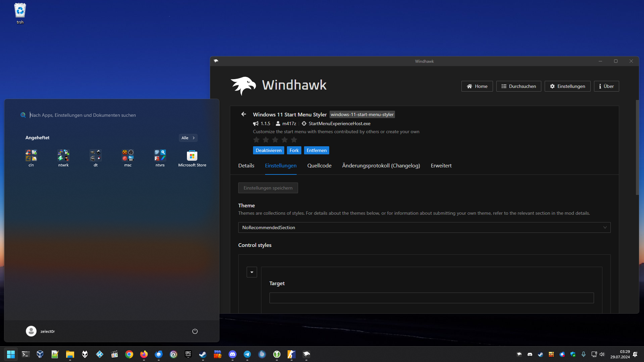Click the StartMenuExperienceHost.exe process label

340,123
